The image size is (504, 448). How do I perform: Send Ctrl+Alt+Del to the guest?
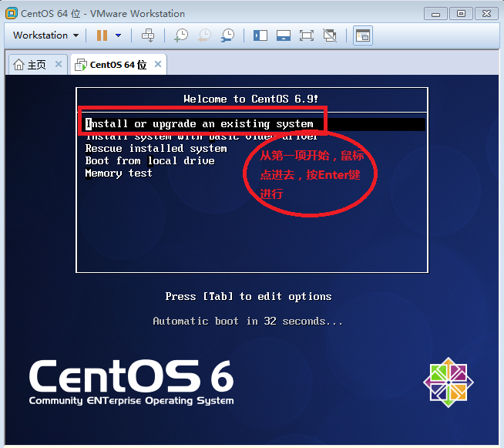(148, 35)
